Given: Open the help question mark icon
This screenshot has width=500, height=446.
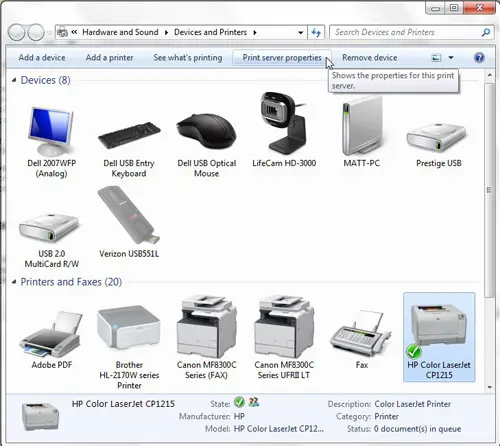Looking at the screenshot, I should pyautogui.click(x=479, y=58).
